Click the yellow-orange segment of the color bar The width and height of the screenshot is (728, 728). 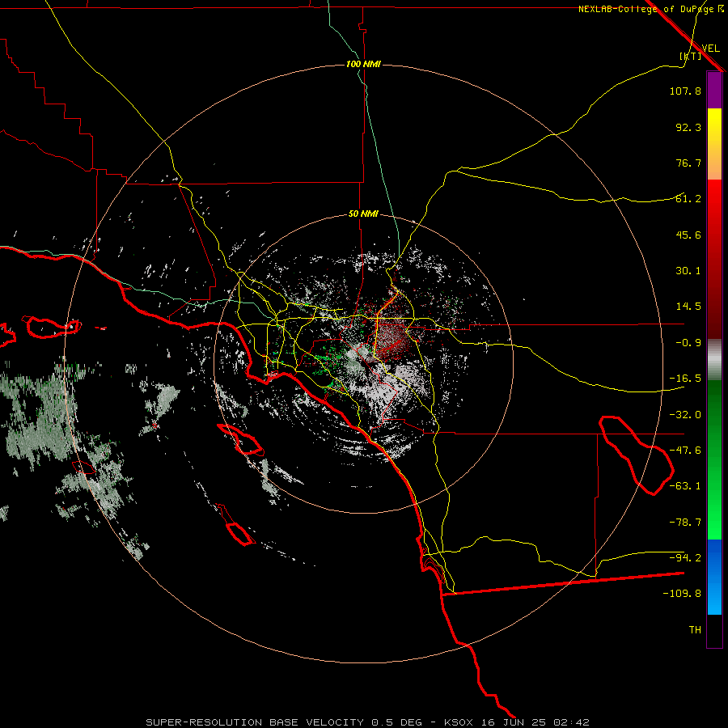[714, 144]
